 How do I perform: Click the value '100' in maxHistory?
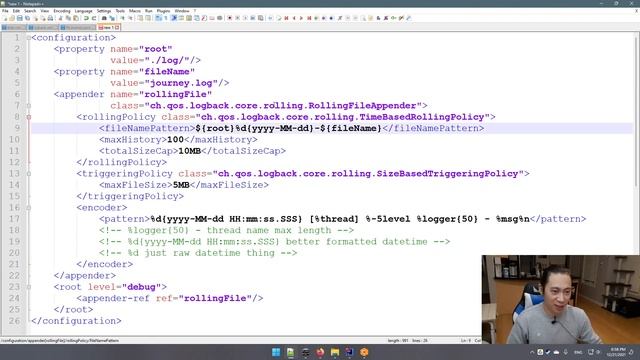click(x=176, y=140)
